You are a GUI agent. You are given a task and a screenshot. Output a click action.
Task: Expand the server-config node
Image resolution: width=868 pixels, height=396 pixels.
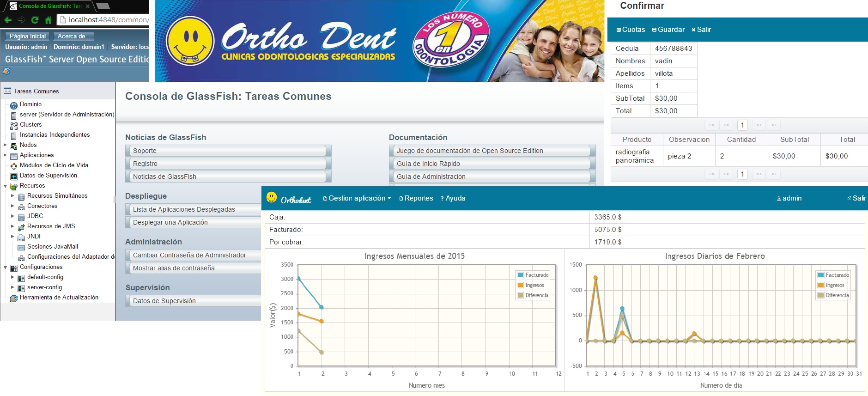point(13,287)
